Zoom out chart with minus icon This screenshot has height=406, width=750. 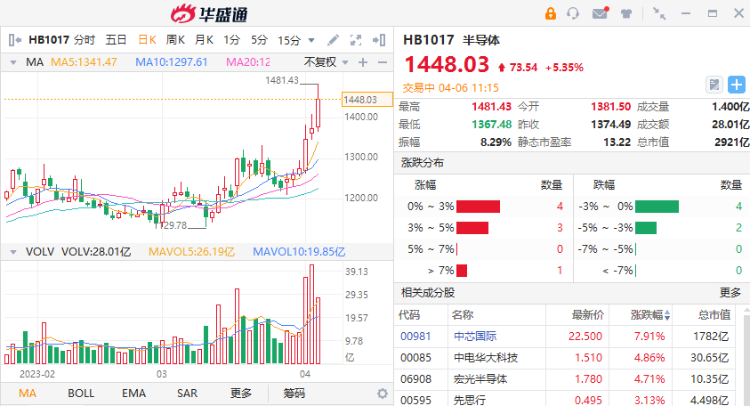(382, 62)
